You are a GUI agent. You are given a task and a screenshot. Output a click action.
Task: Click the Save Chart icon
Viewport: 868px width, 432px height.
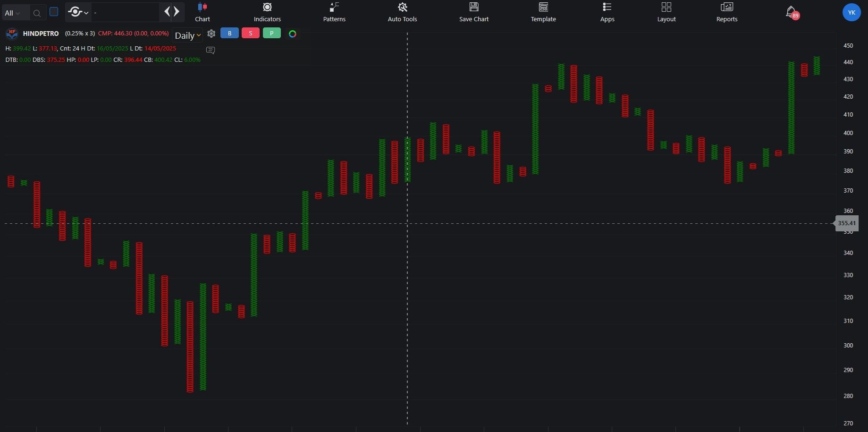(474, 7)
